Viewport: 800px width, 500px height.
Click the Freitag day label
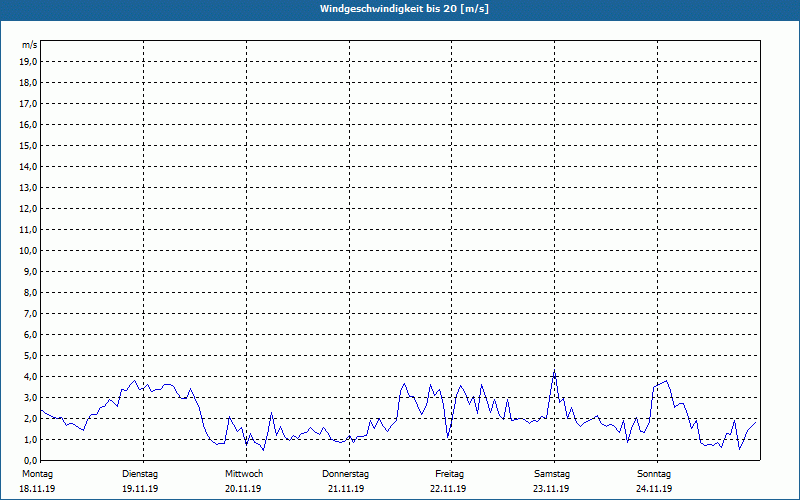pyautogui.click(x=449, y=473)
